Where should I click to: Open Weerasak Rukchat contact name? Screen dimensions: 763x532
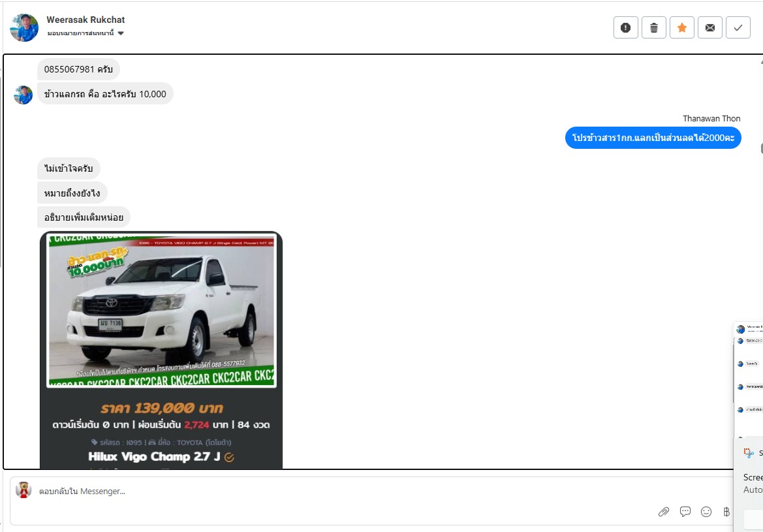[x=86, y=20]
